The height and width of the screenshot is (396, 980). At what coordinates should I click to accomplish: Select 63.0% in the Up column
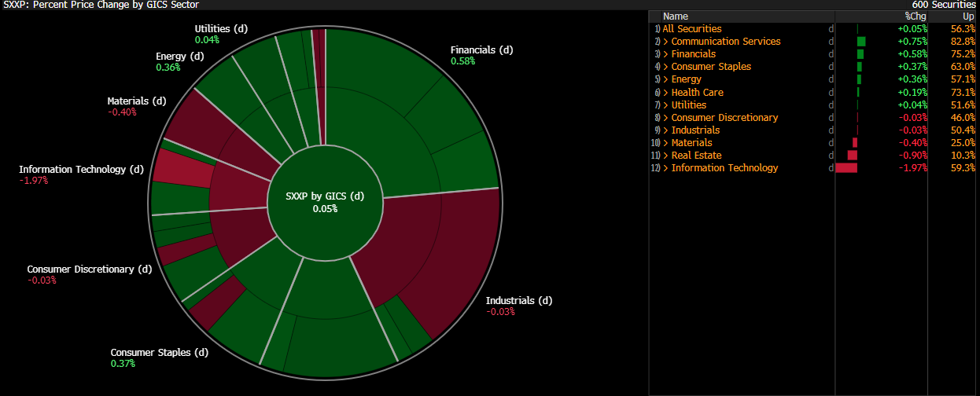click(962, 67)
